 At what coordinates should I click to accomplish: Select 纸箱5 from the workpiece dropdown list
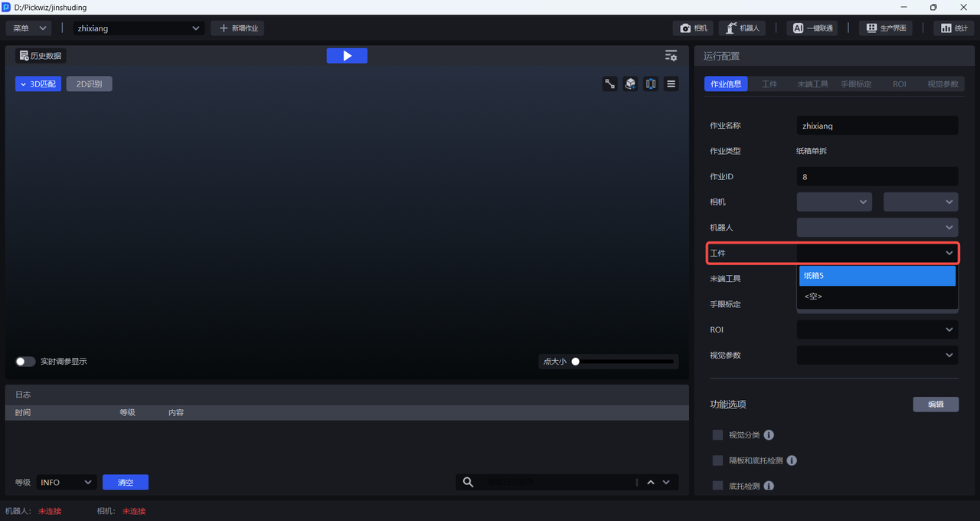click(x=877, y=276)
